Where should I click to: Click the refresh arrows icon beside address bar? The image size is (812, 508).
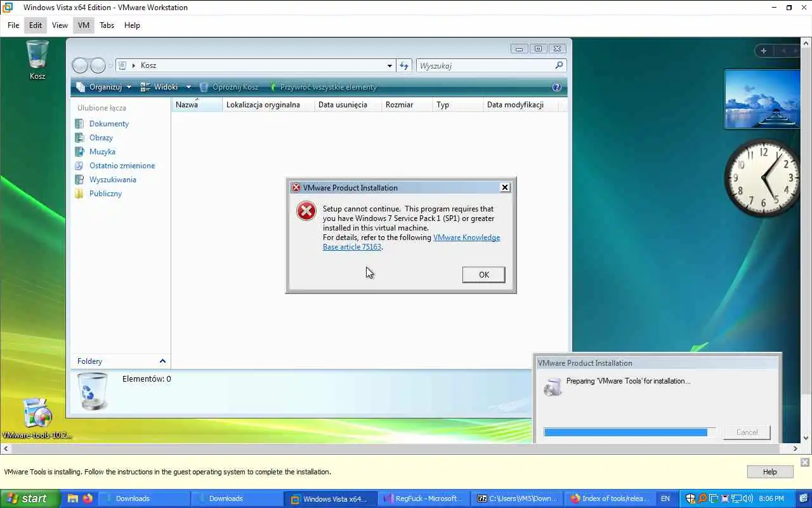[x=404, y=65]
